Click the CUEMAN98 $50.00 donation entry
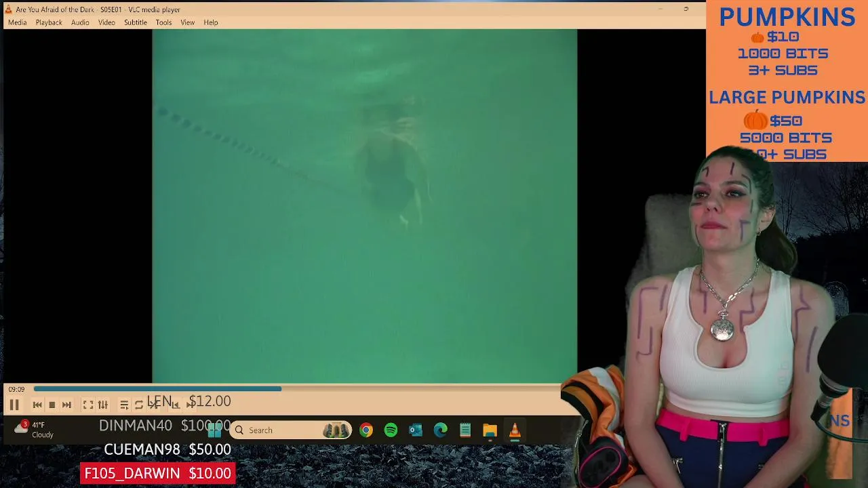This screenshot has width=868, height=488. [x=167, y=449]
